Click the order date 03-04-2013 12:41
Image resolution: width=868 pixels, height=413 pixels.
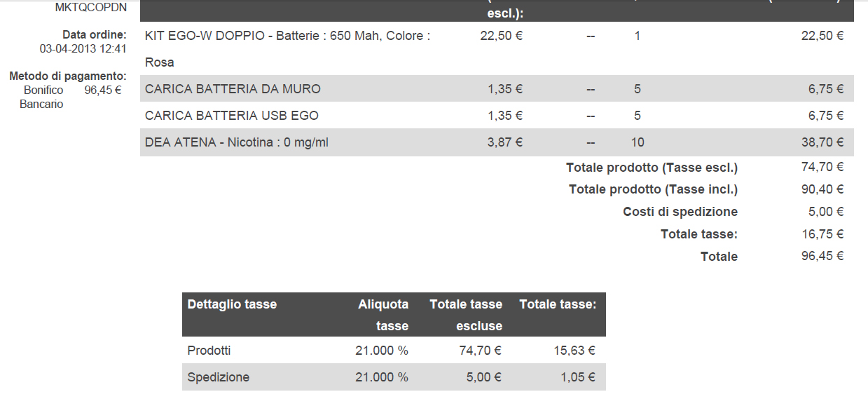click(83, 48)
